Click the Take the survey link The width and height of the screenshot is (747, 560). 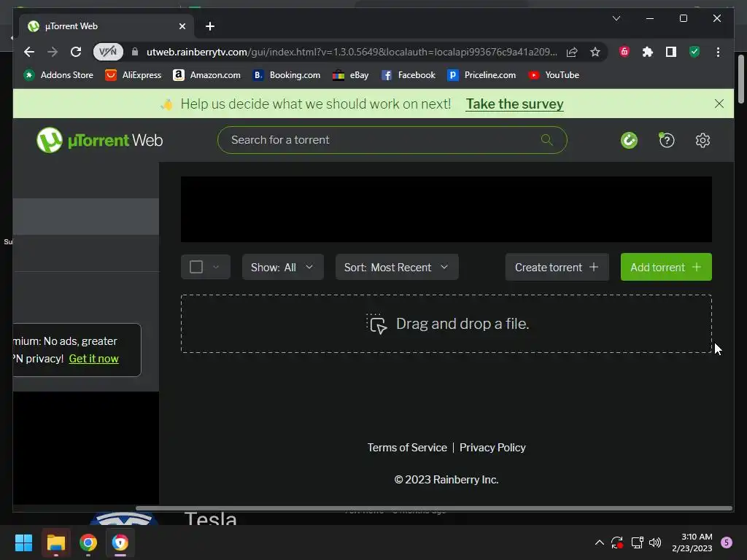[x=514, y=104]
